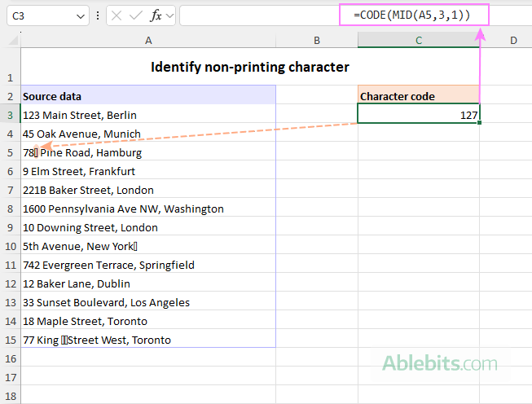The image size is (532, 404).
Task: Select '12 Baker Lane, Dublin' cell
Action: pyautogui.click(x=148, y=283)
